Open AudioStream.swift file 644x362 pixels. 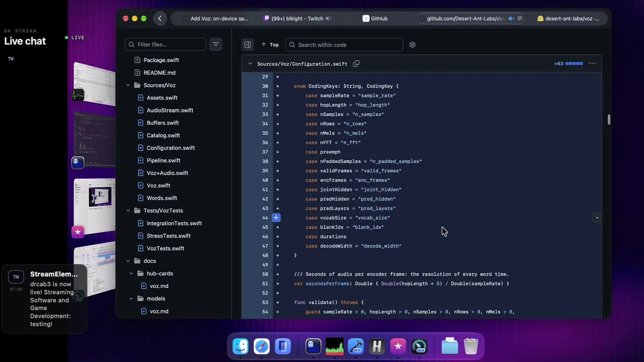[x=170, y=111]
